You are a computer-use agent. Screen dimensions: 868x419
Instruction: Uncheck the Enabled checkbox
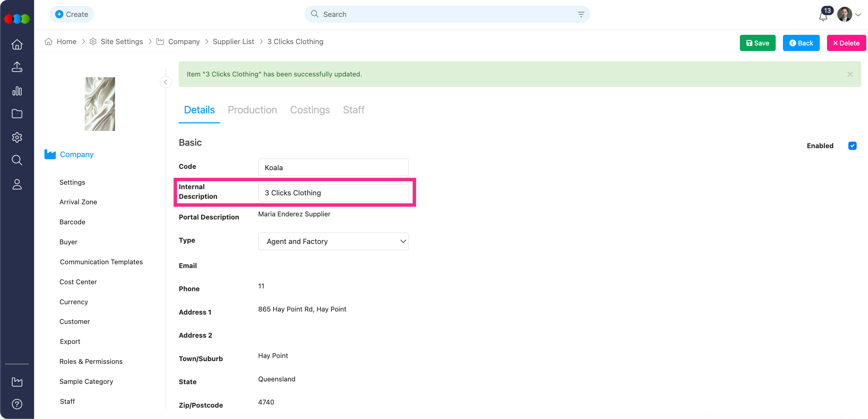(x=852, y=146)
